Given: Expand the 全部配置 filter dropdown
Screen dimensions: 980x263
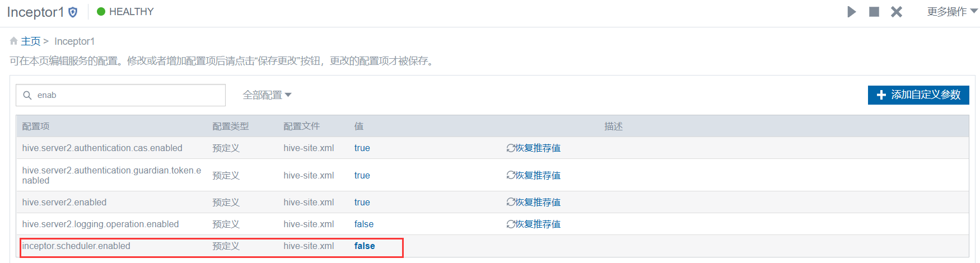Looking at the screenshot, I should pyautogui.click(x=267, y=95).
